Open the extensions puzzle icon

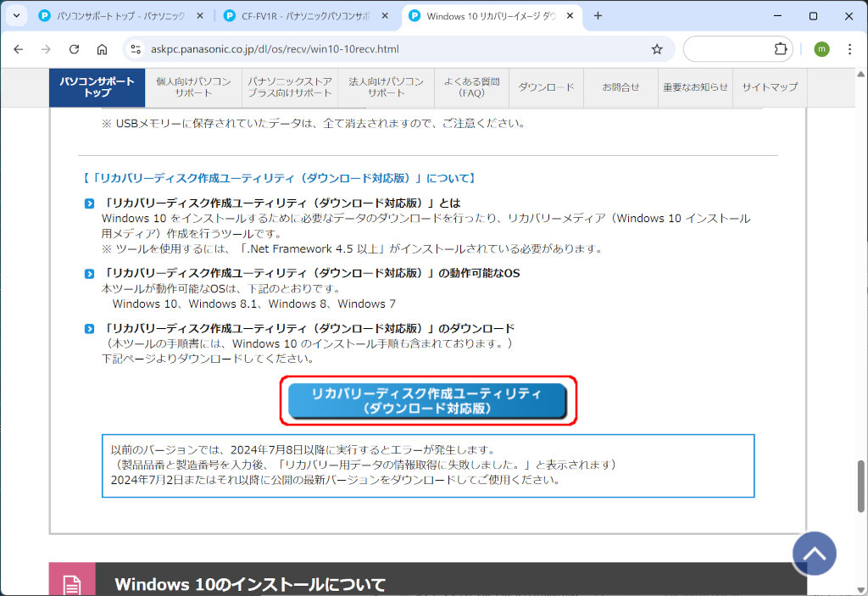coord(781,48)
